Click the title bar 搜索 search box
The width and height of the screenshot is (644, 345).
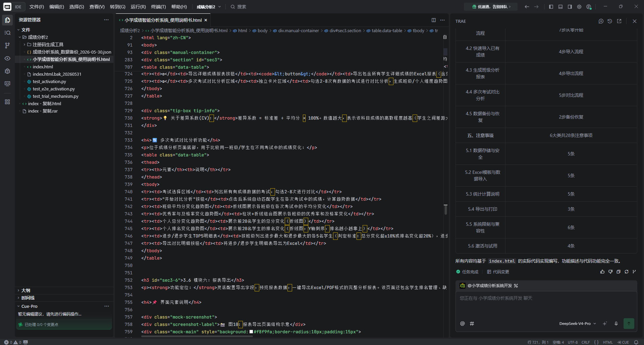(x=238, y=7)
